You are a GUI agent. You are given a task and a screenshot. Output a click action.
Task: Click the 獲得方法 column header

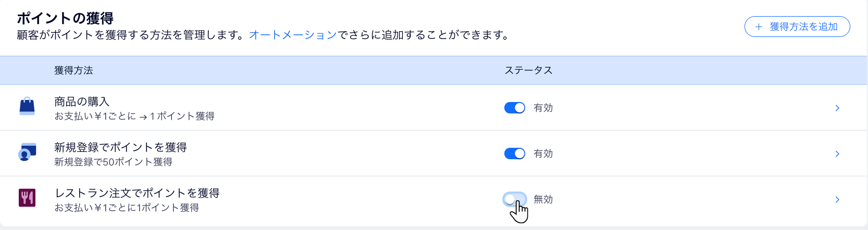(x=73, y=70)
